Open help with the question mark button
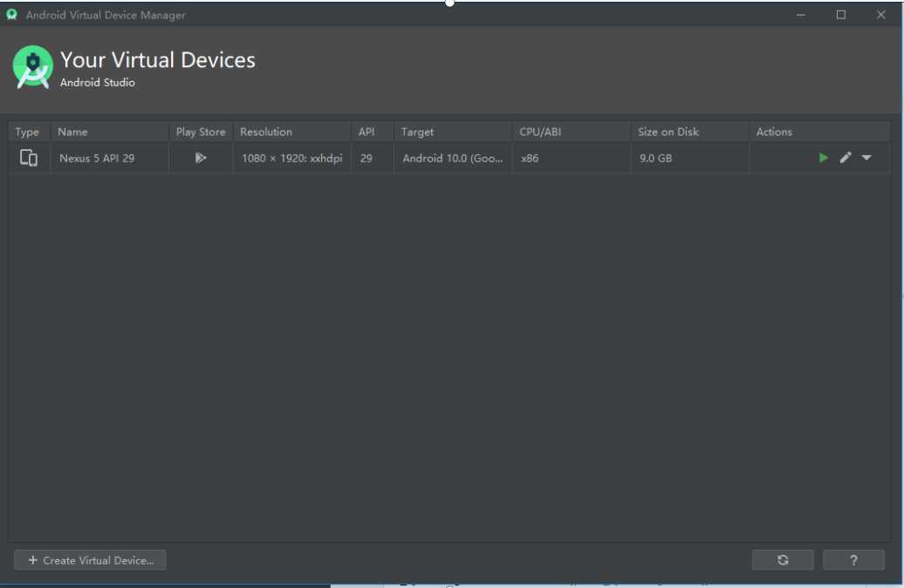 point(853,560)
